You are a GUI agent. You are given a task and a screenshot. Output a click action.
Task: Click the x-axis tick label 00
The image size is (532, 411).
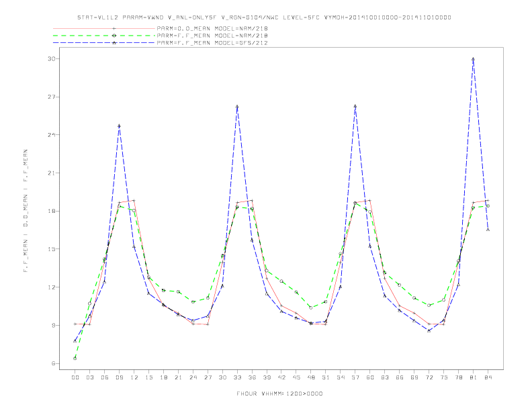75,377
